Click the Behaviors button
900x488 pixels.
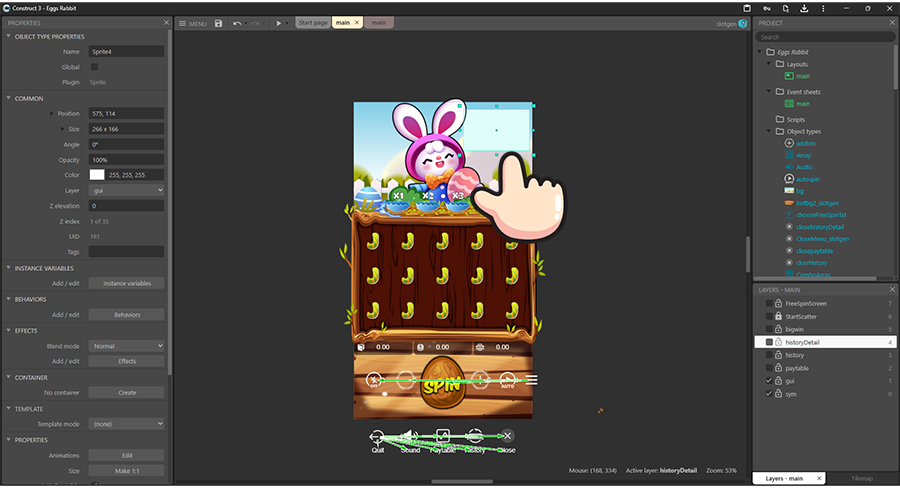127,314
